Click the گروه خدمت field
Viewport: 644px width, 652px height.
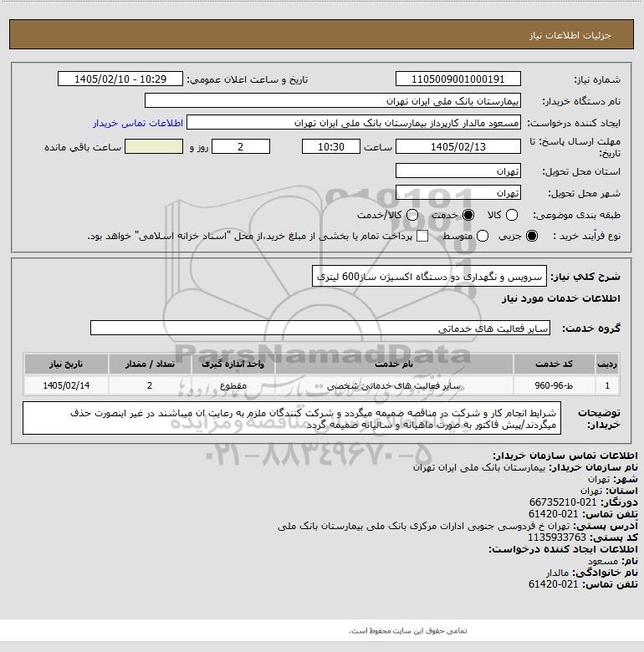[x=320, y=328]
